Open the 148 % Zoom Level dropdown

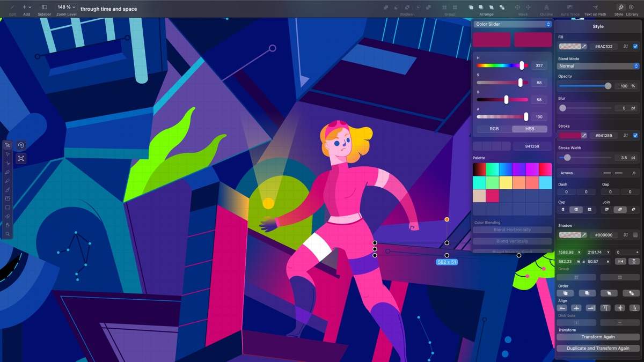pyautogui.click(x=67, y=8)
